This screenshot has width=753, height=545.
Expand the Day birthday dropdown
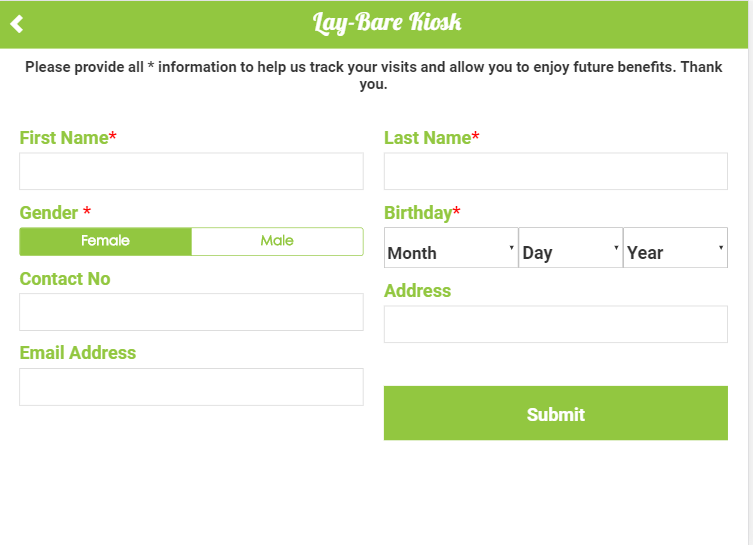[570, 248]
